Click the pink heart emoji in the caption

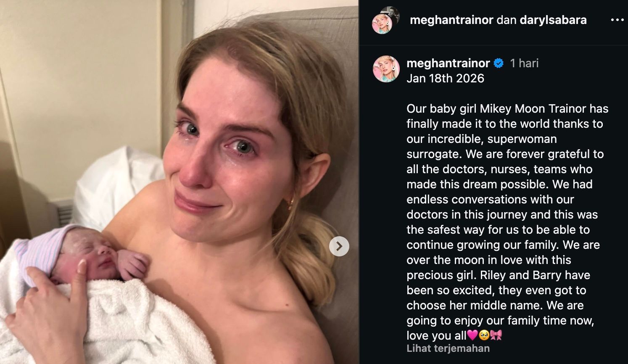pos(472,335)
